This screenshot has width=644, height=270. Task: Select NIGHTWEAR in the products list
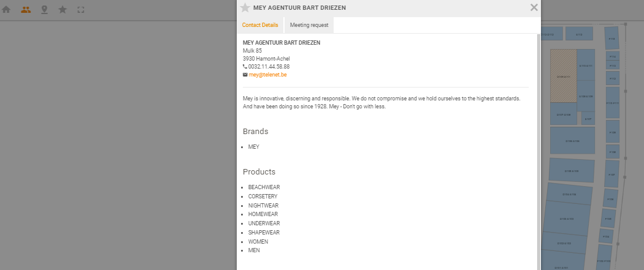(x=263, y=206)
